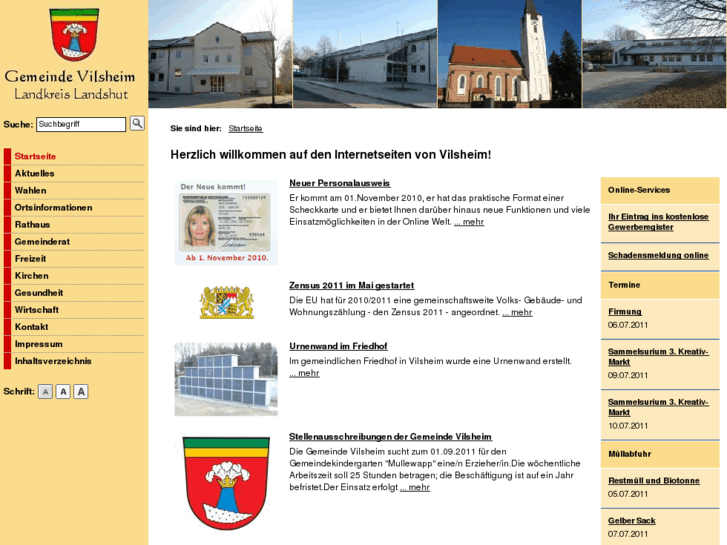Open Stellenausschreibungen der Gemeinde Vilsheim headline
Screen dimensions: 727x545
[390, 436]
